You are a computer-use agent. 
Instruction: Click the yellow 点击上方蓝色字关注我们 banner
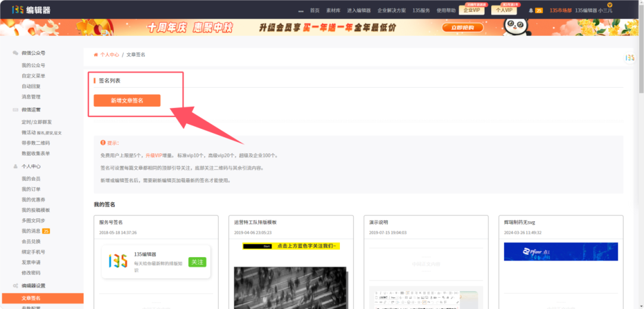[x=291, y=246]
